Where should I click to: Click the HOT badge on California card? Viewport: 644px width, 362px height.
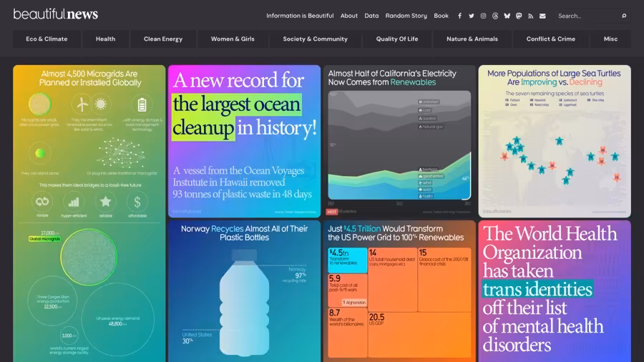332,212
